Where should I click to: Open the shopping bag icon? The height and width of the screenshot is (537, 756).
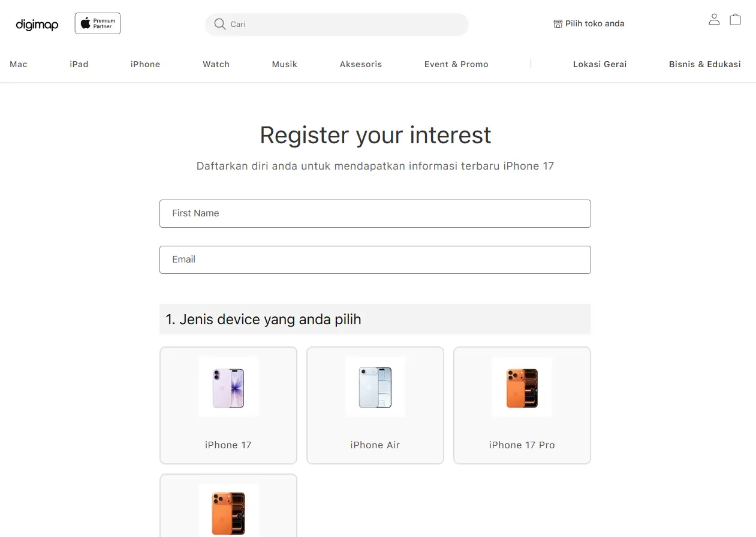(735, 19)
